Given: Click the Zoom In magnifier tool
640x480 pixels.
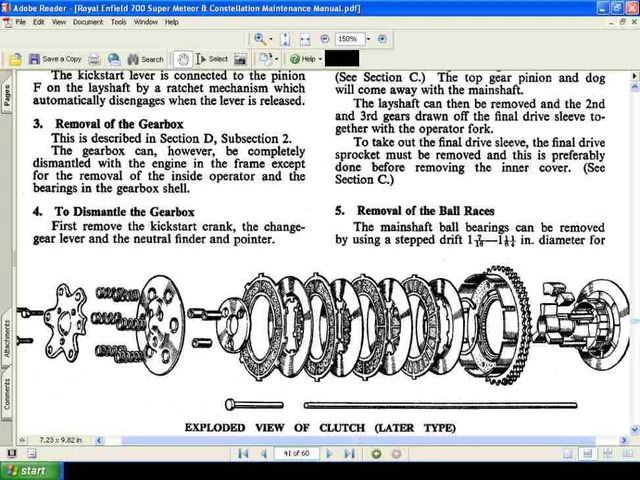Looking at the screenshot, I should (x=260, y=39).
